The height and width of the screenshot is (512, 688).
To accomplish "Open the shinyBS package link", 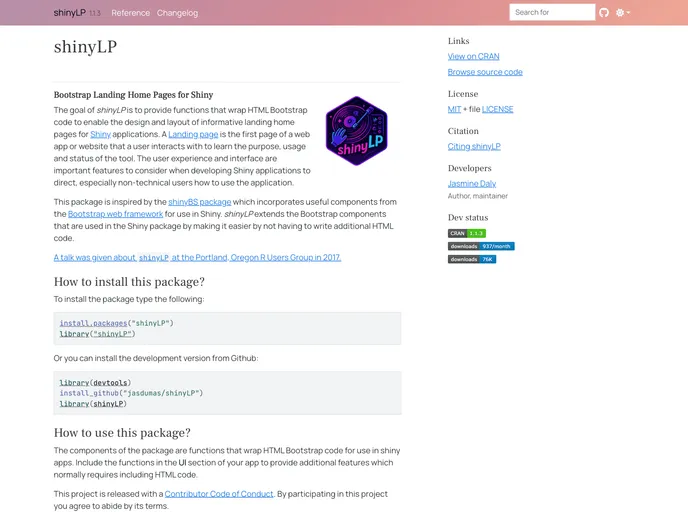I will (x=200, y=202).
